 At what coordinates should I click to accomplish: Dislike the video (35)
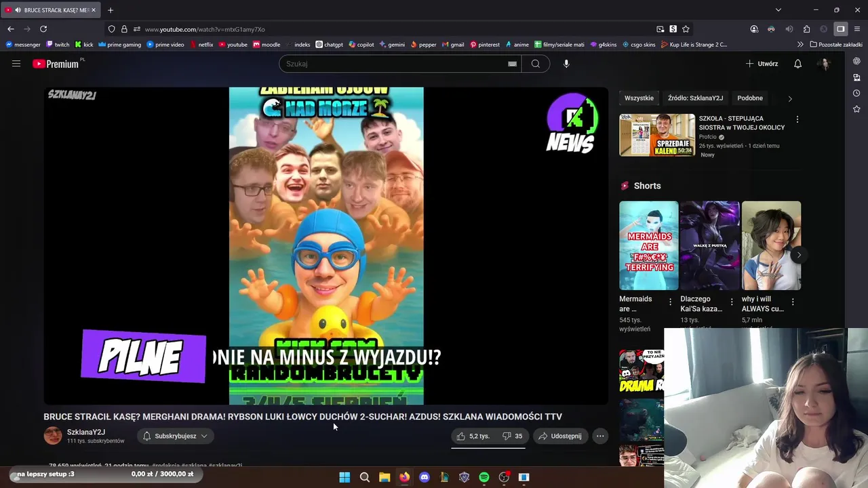click(x=512, y=436)
